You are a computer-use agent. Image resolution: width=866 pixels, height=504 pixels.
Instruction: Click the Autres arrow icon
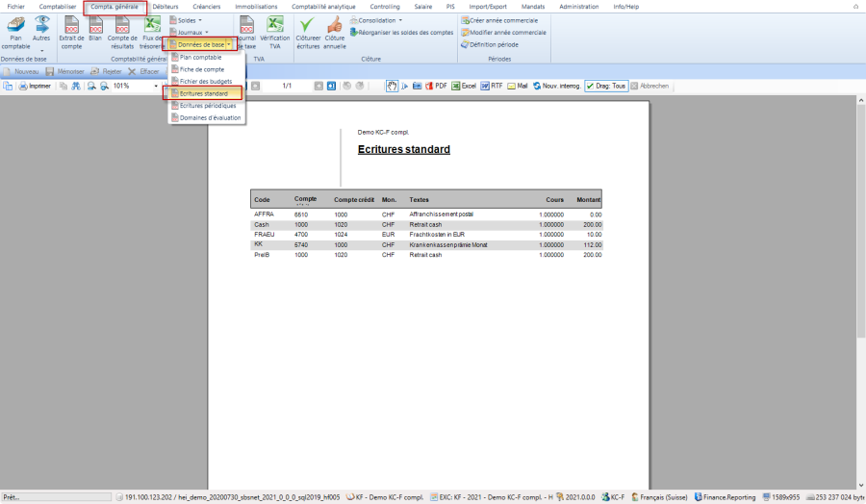pyautogui.click(x=41, y=24)
